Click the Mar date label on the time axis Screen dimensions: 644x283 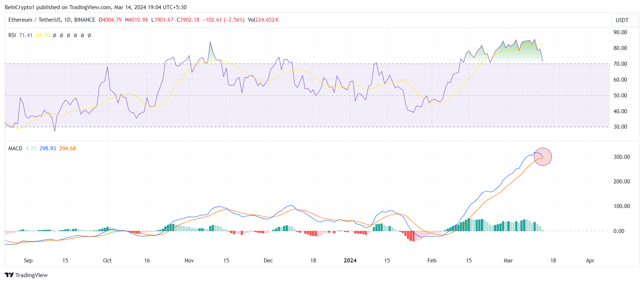(508, 261)
